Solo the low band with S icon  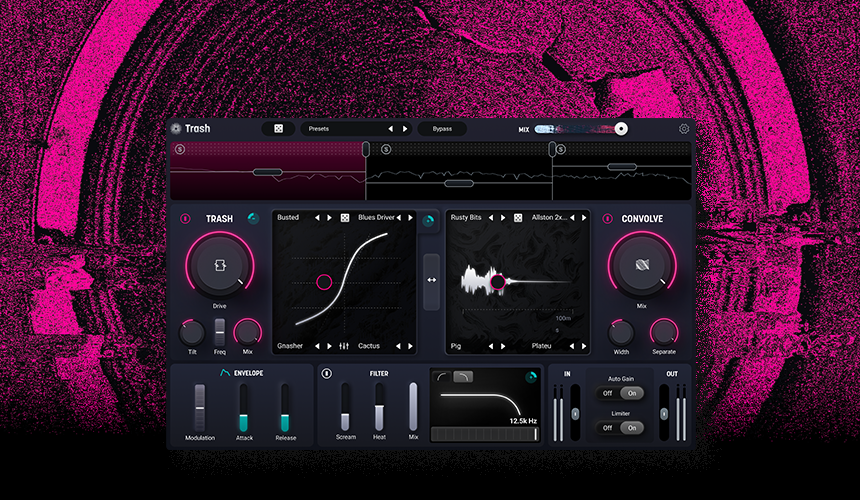(179, 149)
